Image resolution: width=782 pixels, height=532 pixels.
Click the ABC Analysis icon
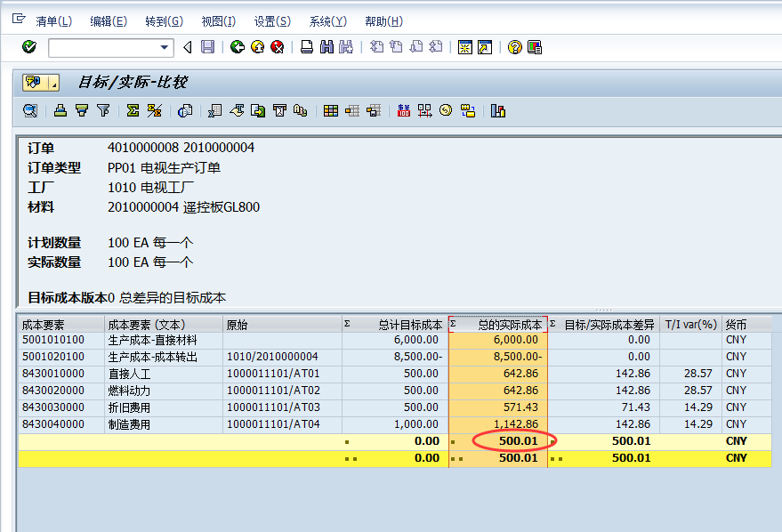pos(300,110)
